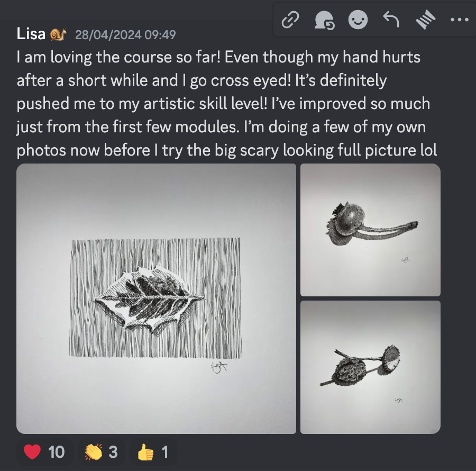Open the three-dots More menu
This screenshot has width=476, height=471.
(458, 20)
